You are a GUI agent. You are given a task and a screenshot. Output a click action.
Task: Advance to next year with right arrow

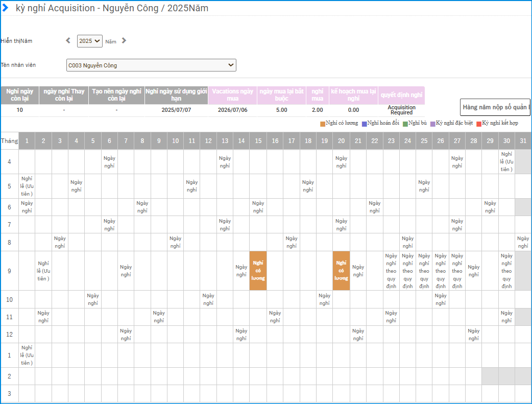(x=124, y=41)
